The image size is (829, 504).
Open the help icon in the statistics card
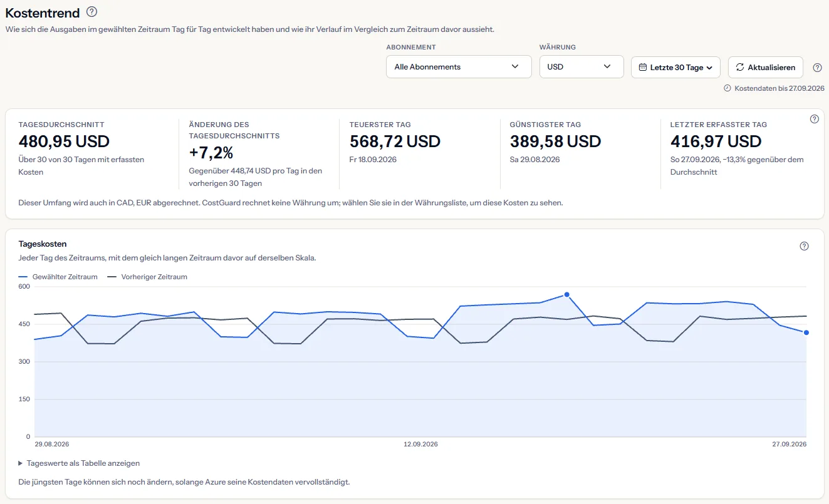[815, 119]
